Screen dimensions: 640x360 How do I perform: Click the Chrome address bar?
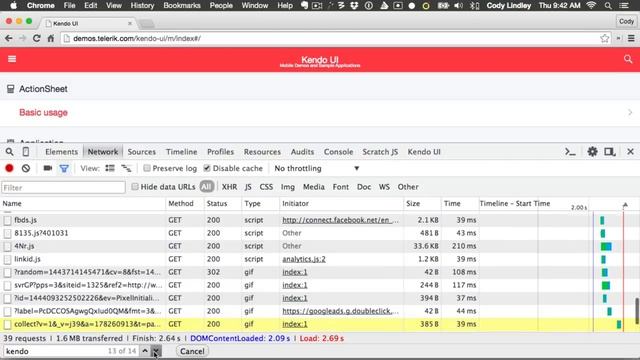(x=336, y=38)
